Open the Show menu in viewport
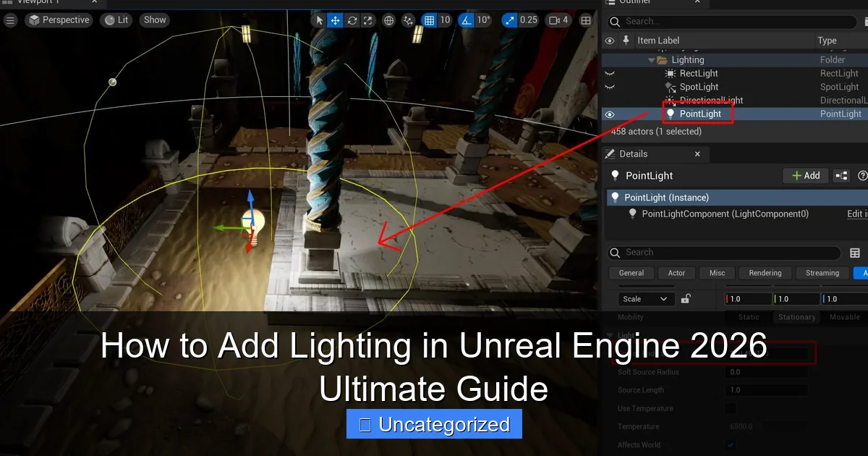Viewport: 868px width, 456px height. (154, 20)
